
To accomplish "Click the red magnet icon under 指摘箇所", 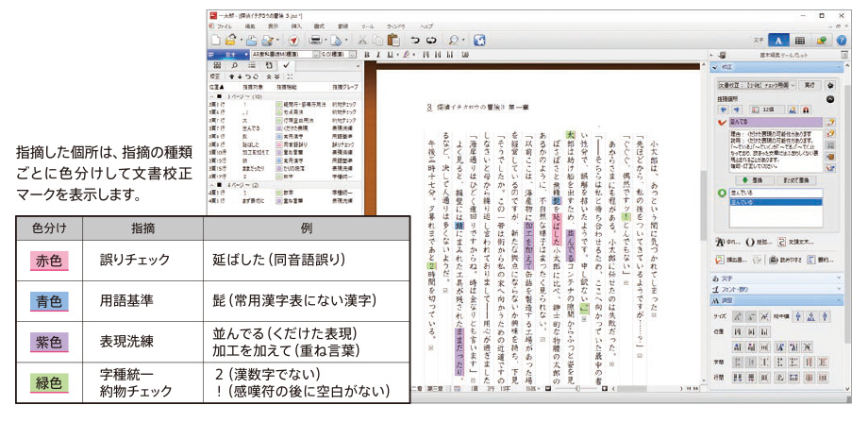I will pyautogui.click(x=807, y=110).
